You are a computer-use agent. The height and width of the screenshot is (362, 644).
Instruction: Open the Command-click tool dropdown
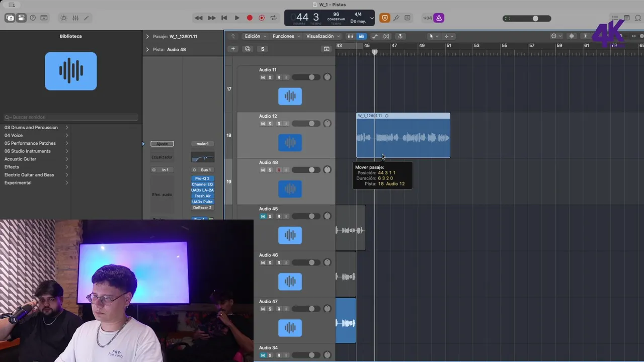pyautogui.click(x=448, y=36)
